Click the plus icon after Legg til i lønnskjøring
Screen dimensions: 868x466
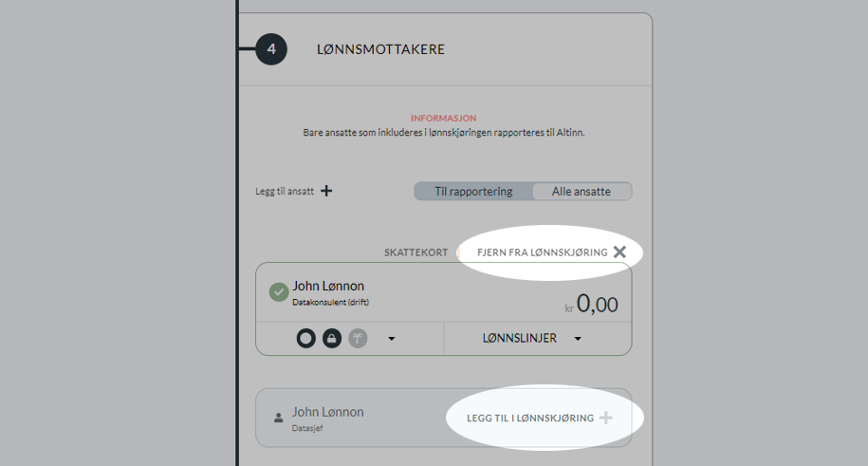pos(606,418)
